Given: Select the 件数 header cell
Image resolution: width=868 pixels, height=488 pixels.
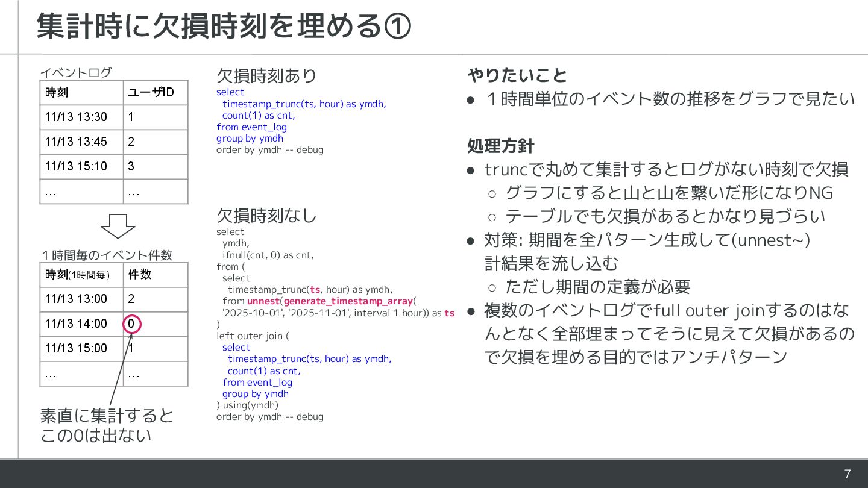Looking at the screenshot, I should click(156, 275).
